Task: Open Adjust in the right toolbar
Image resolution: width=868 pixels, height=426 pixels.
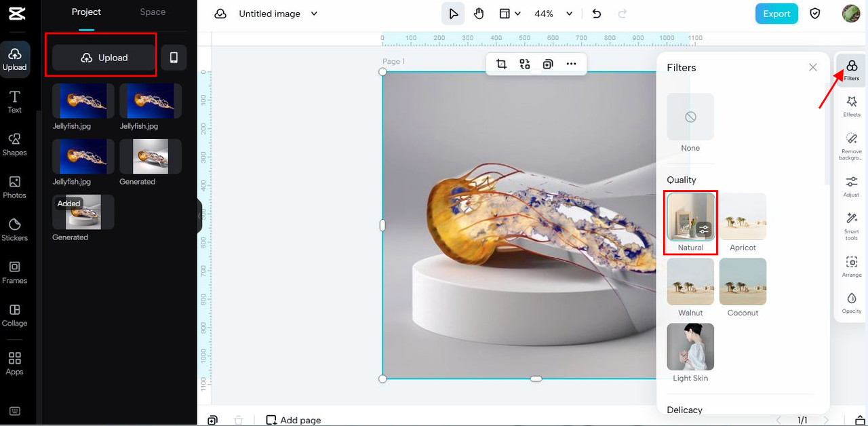Action: click(x=852, y=186)
